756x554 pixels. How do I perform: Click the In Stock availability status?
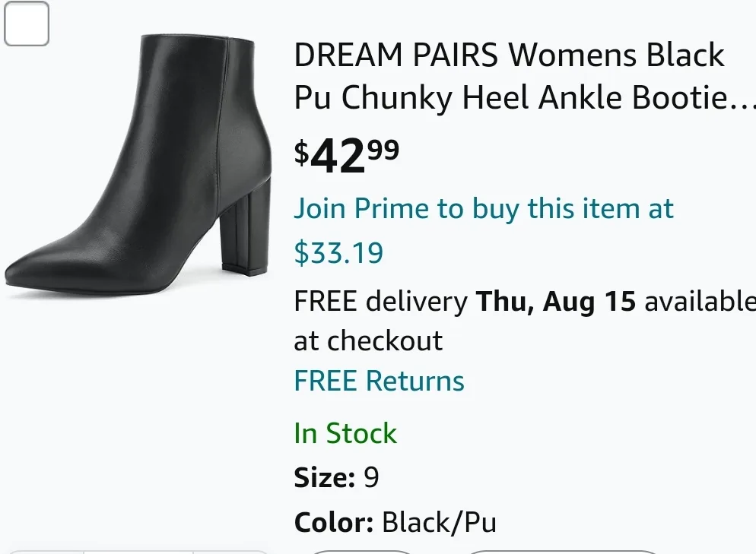tap(345, 433)
